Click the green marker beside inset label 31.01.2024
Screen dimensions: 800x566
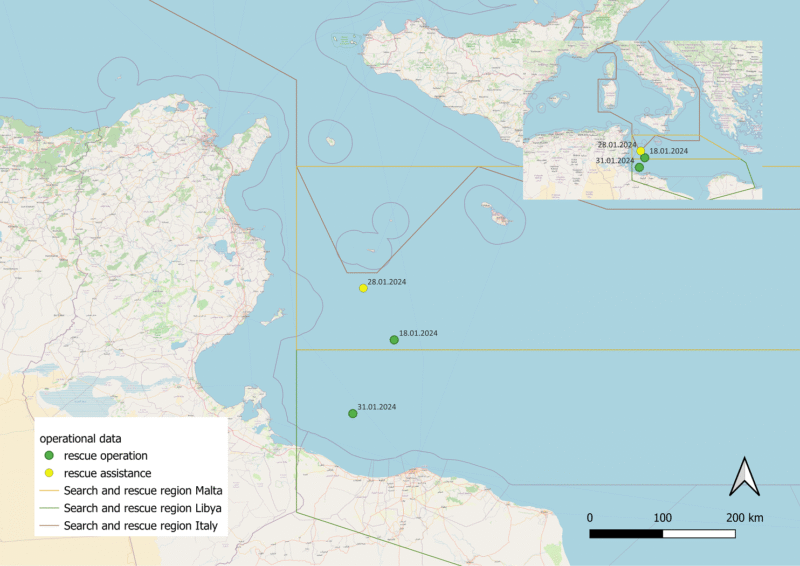[639, 167]
